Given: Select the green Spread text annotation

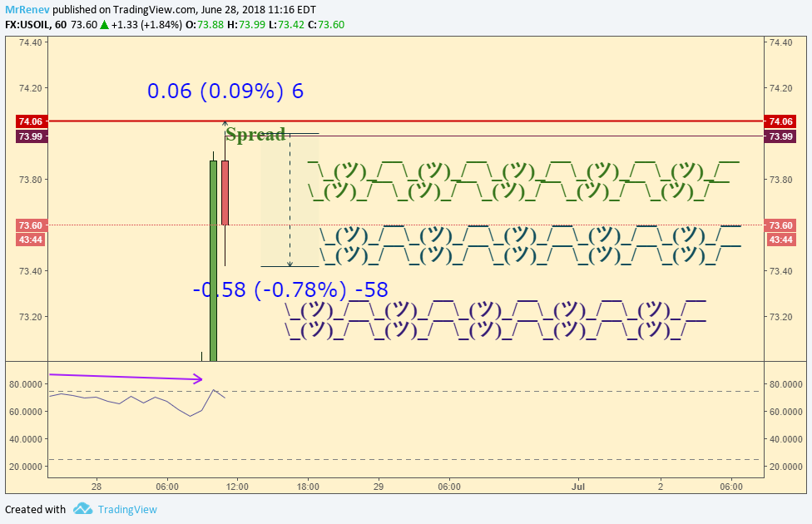Looking at the screenshot, I should [x=255, y=135].
